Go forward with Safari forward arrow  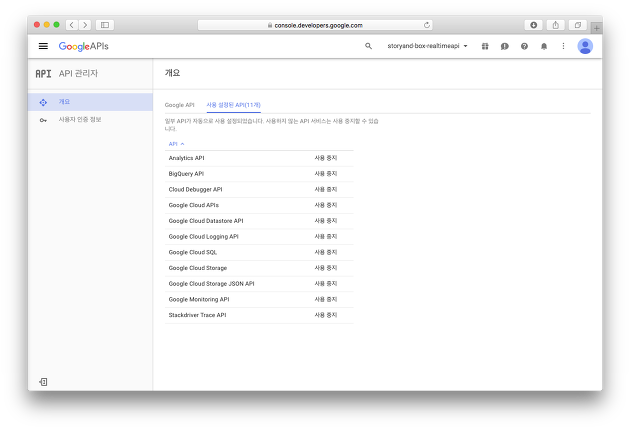(85, 25)
